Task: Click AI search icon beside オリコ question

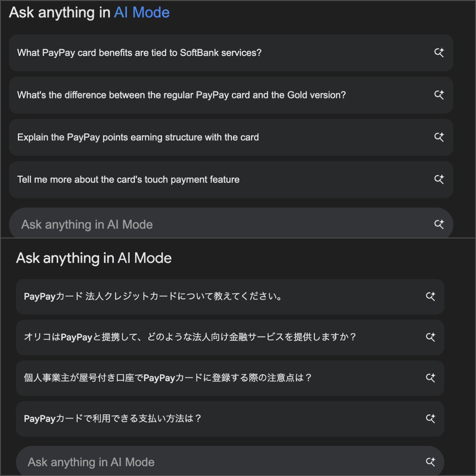Action: click(430, 337)
